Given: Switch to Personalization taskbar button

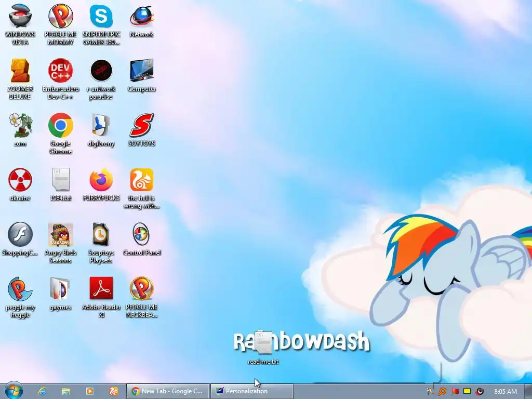Looking at the screenshot, I should pyautogui.click(x=252, y=391).
